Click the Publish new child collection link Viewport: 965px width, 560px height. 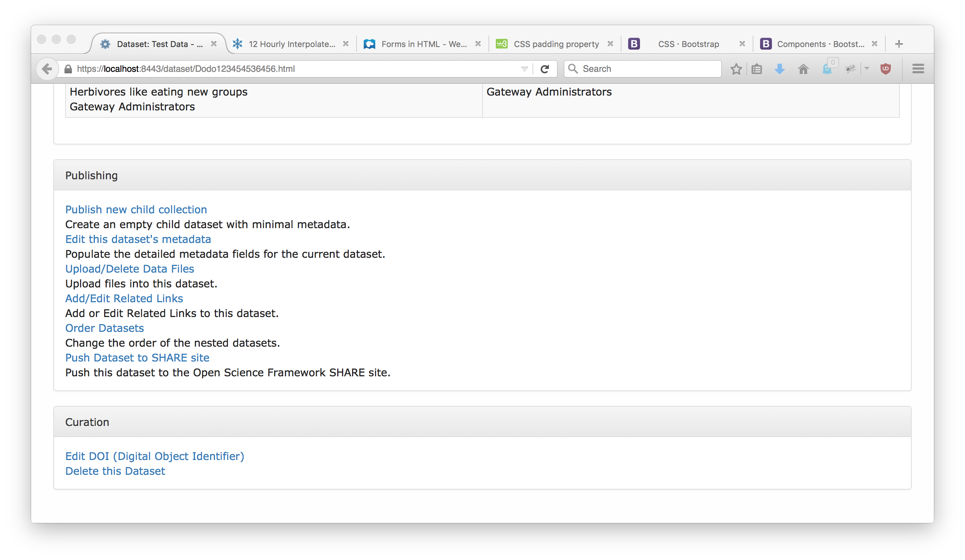click(x=136, y=209)
